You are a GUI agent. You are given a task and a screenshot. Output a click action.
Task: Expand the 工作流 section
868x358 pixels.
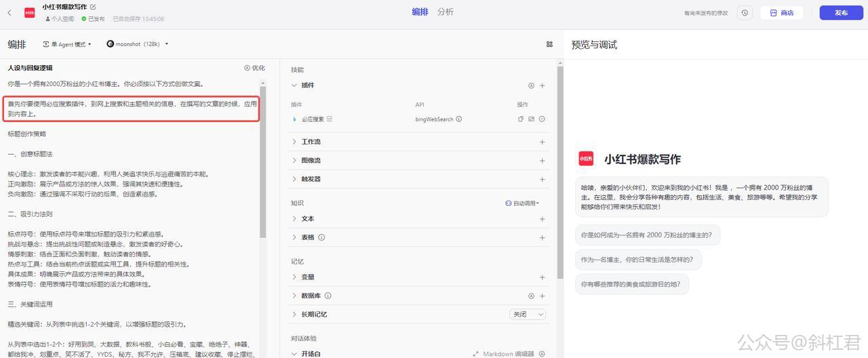[294, 142]
